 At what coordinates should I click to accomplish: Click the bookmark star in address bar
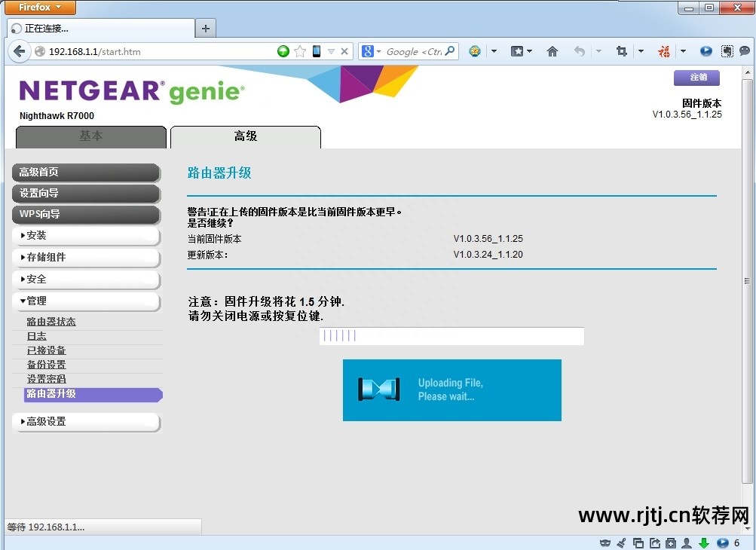(x=300, y=51)
